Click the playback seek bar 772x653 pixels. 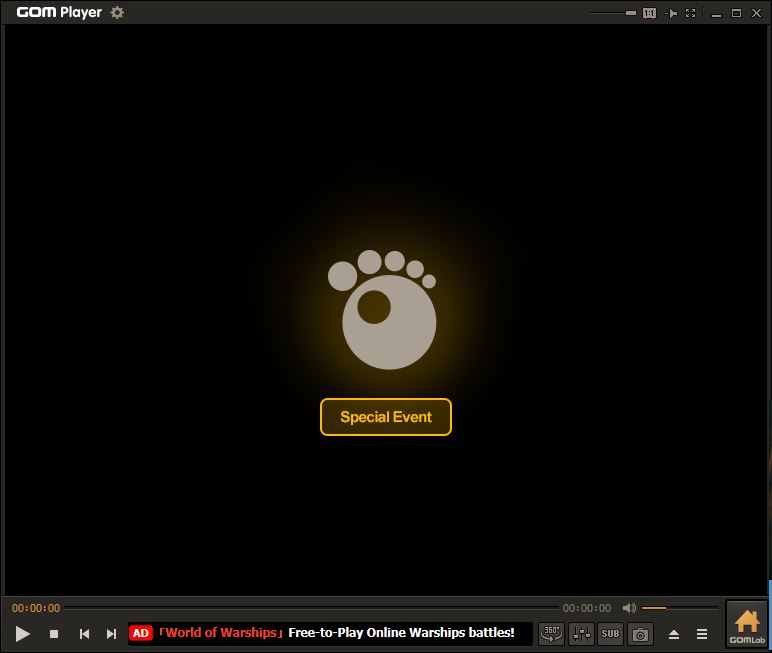point(312,608)
